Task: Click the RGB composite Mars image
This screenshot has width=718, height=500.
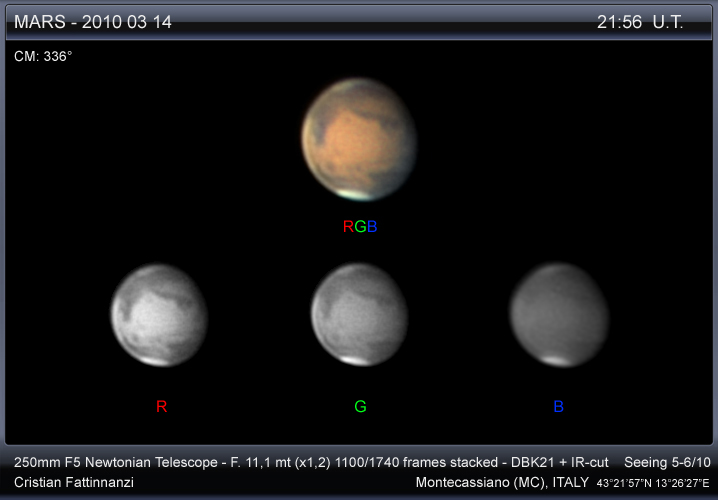Action: point(359,139)
